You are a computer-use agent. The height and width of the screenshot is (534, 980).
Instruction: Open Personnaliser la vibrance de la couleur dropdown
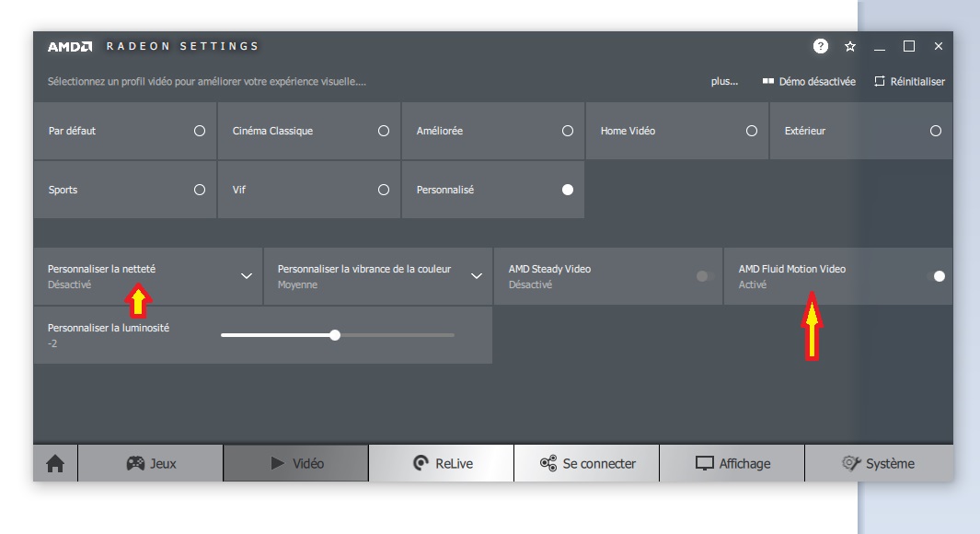pyautogui.click(x=477, y=276)
